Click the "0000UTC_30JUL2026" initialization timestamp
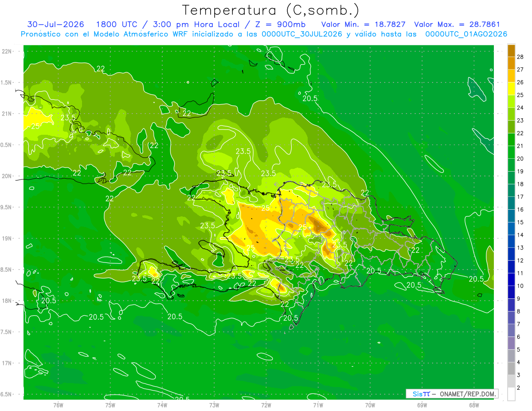 point(302,34)
